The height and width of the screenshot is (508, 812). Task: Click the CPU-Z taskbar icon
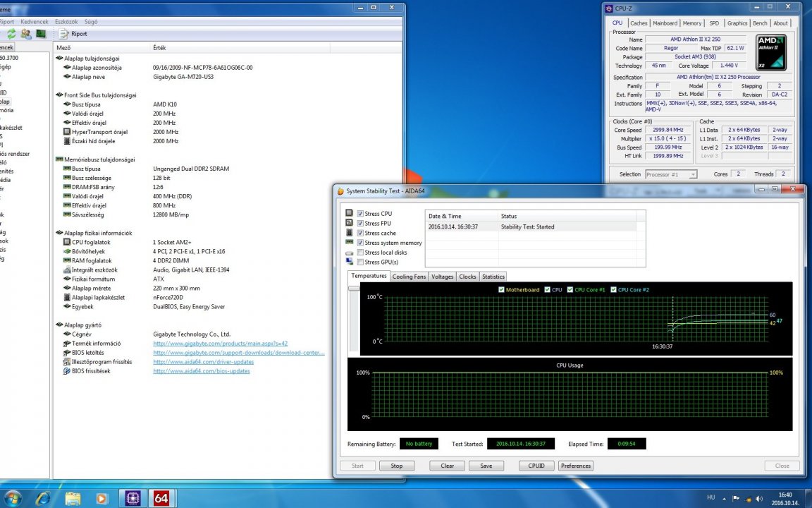point(133,498)
